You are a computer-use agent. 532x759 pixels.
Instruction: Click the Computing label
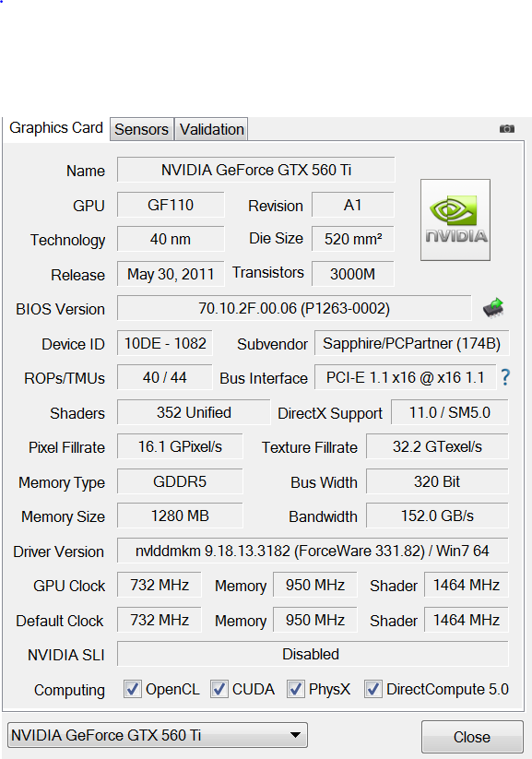click(x=69, y=690)
